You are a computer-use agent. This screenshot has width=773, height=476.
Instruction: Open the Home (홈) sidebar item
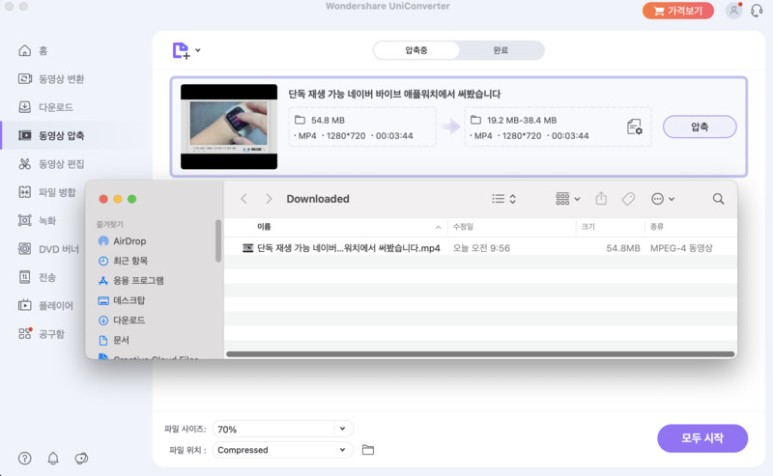click(33, 50)
